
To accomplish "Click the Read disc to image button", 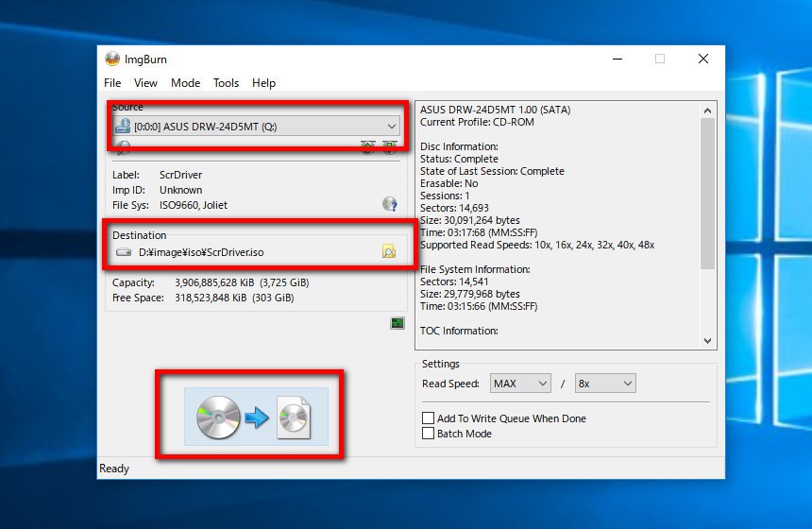I will point(254,417).
